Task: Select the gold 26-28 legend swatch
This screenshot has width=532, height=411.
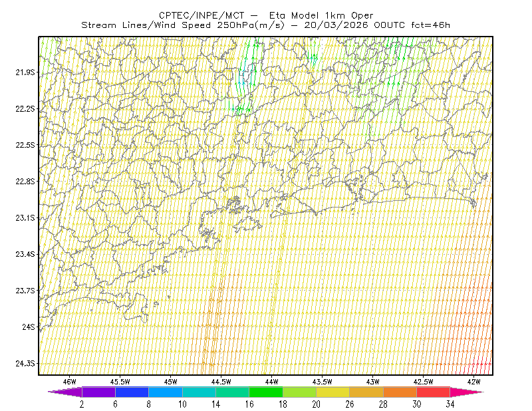Action: point(366,392)
